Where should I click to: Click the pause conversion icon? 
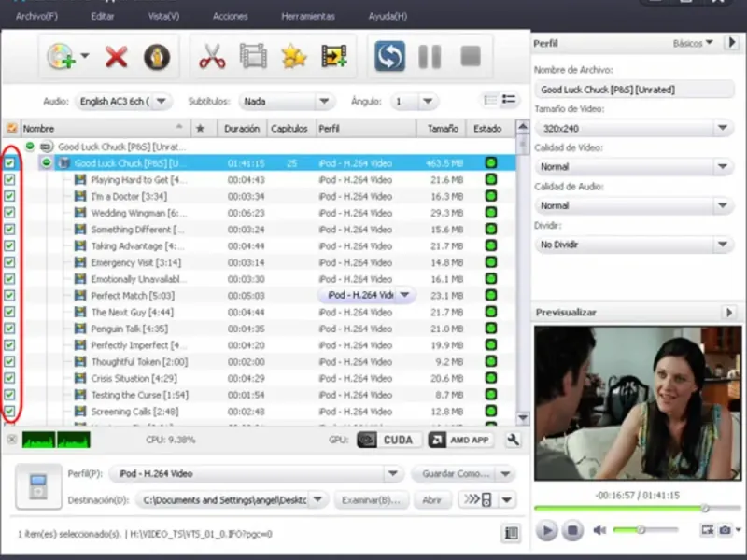430,57
